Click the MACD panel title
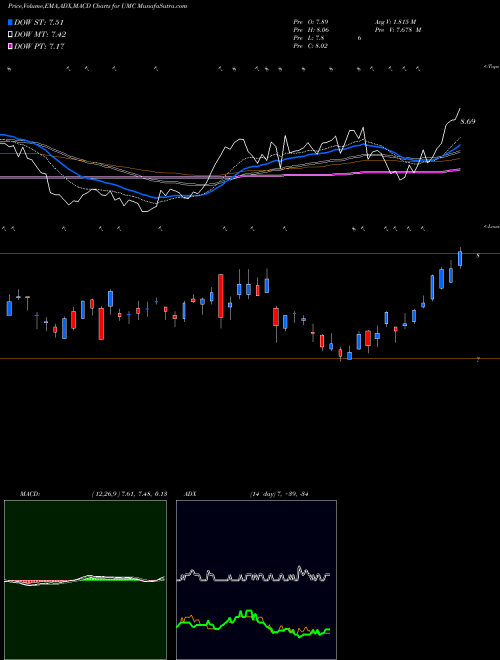The image size is (500, 660). [x=30, y=494]
